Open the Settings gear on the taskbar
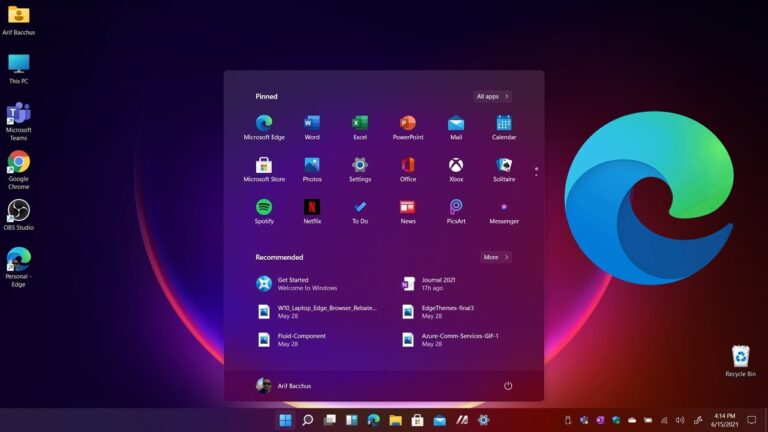The height and width of the screenshot is (432, 768). pos(484,420)
